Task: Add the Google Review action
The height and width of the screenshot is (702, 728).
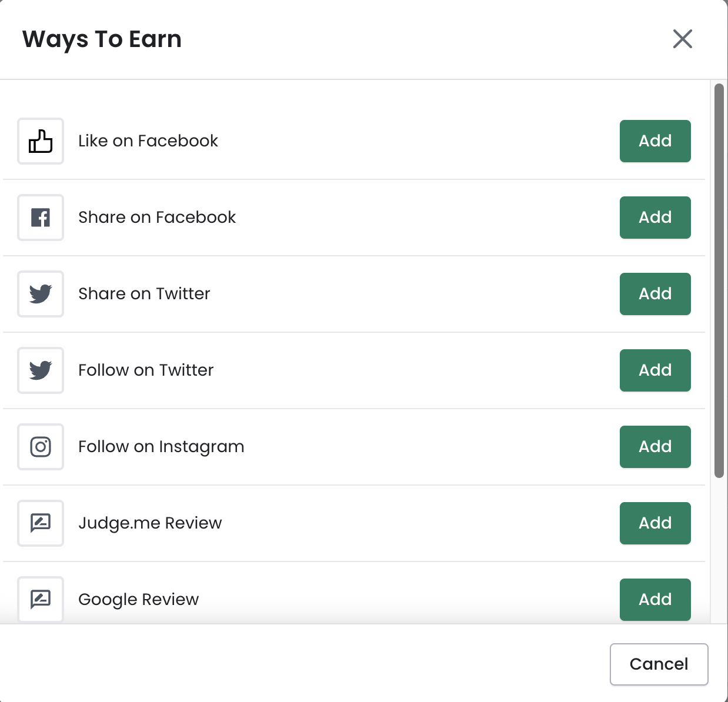Action: (x=655, y=600)
